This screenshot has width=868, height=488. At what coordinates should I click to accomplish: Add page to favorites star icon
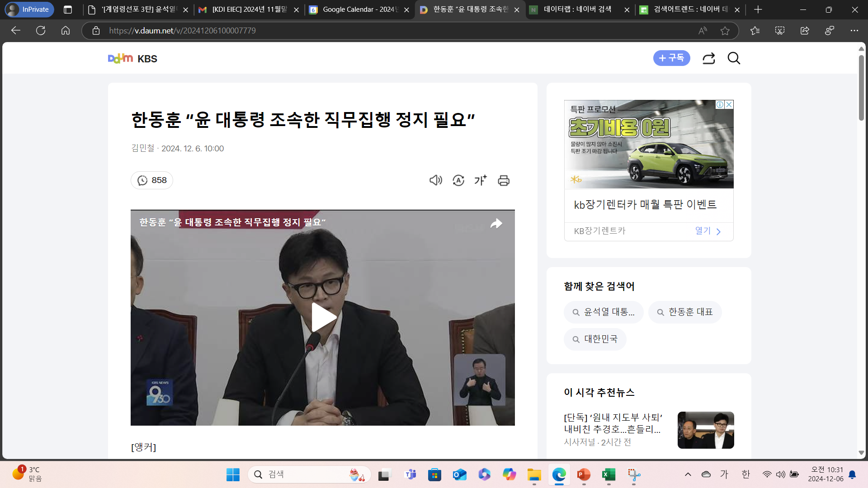point(725,31)
